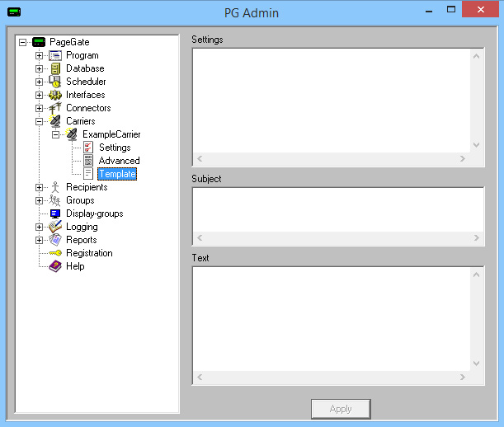Click the PG Admin title bar pager icon
Viewport: 504px width, 427px height.
click(14, 12)
